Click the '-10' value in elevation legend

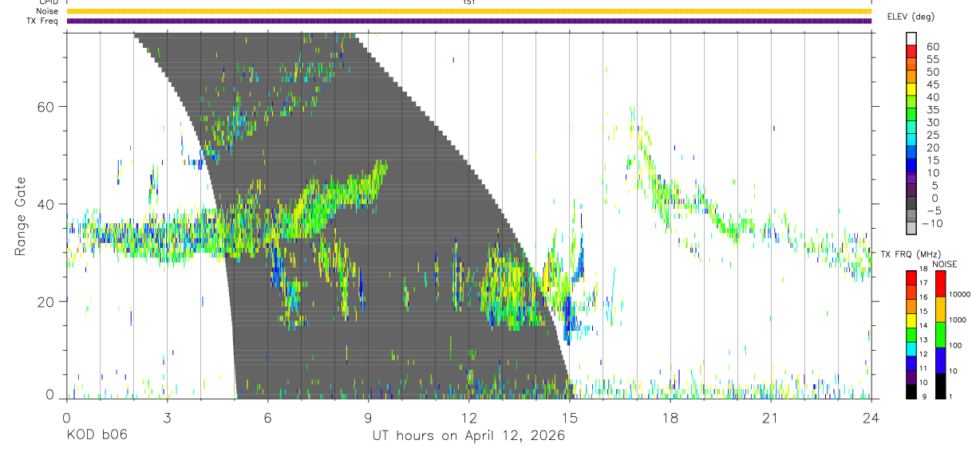pos(931,224)
